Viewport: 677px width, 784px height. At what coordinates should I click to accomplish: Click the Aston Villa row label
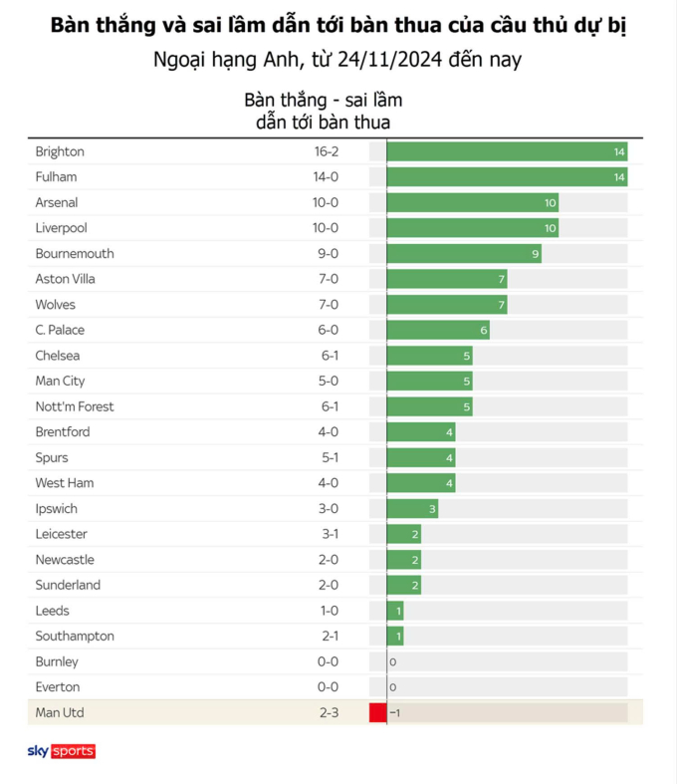(x=65, y=279)
